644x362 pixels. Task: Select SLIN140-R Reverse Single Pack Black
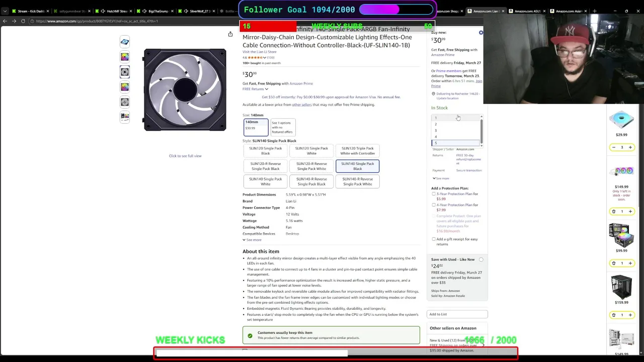(311, 182)
